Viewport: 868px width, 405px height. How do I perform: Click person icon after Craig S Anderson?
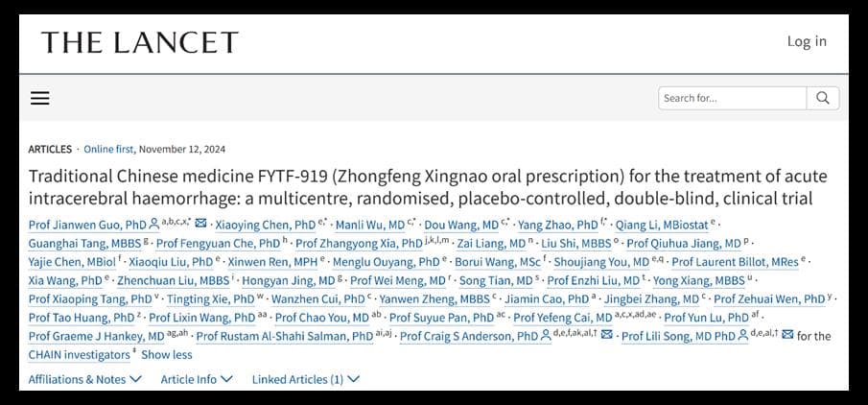546,336
